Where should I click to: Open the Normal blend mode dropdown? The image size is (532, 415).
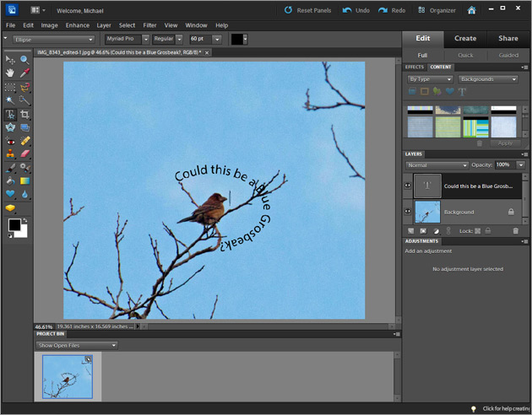pos(437,165)
